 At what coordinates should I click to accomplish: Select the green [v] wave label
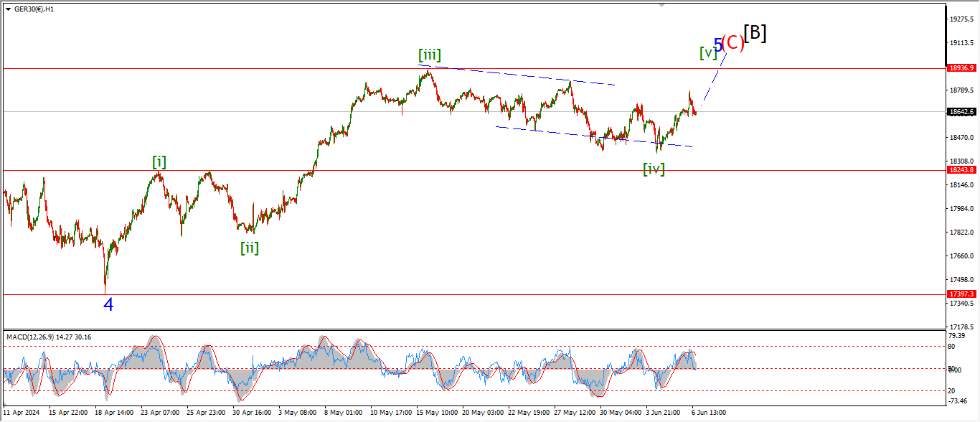click(707, 52)
